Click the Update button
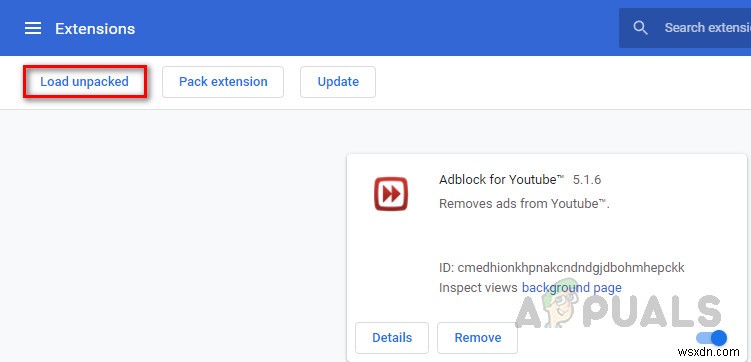The width and height of the screenshot is (751, 362). click(x=338, y=82)
